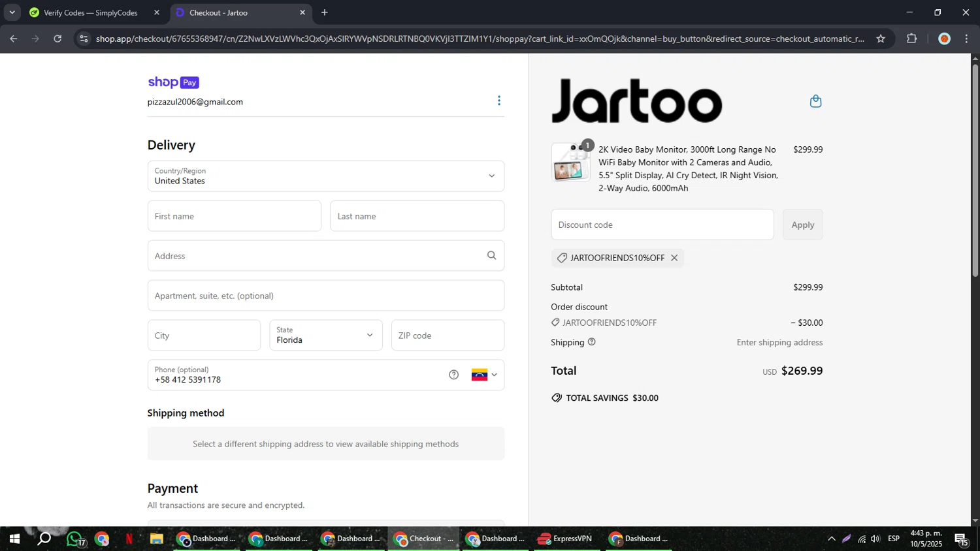Open the browser extensions puzzle icon

click(912, 39)
